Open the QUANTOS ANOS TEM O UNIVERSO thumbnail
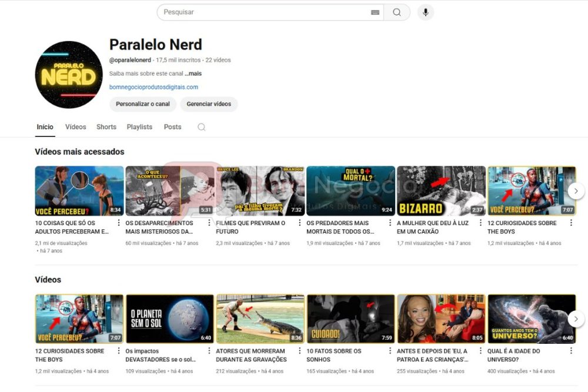Image resolution: width=588 pixels, height=392 pixels. tap(532, 319)
